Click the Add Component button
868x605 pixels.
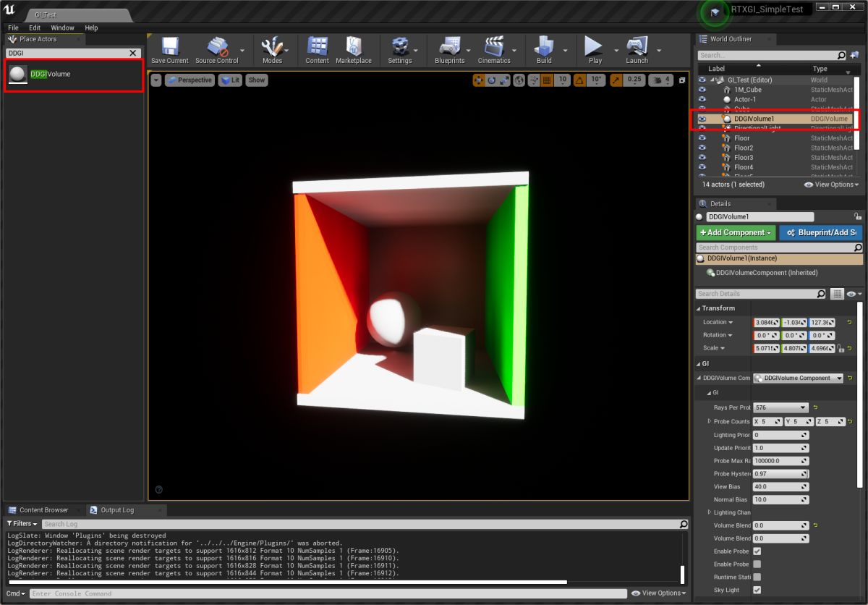[x=736, y=232]
